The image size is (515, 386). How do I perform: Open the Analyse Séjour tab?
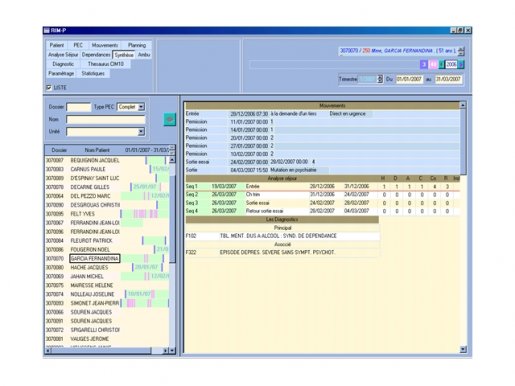[x=63, y=55]
